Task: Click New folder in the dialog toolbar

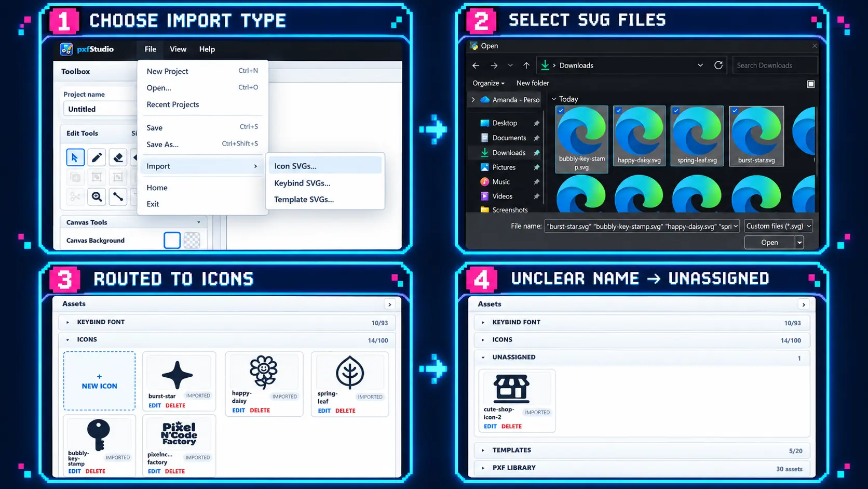Action: [533, 83]
